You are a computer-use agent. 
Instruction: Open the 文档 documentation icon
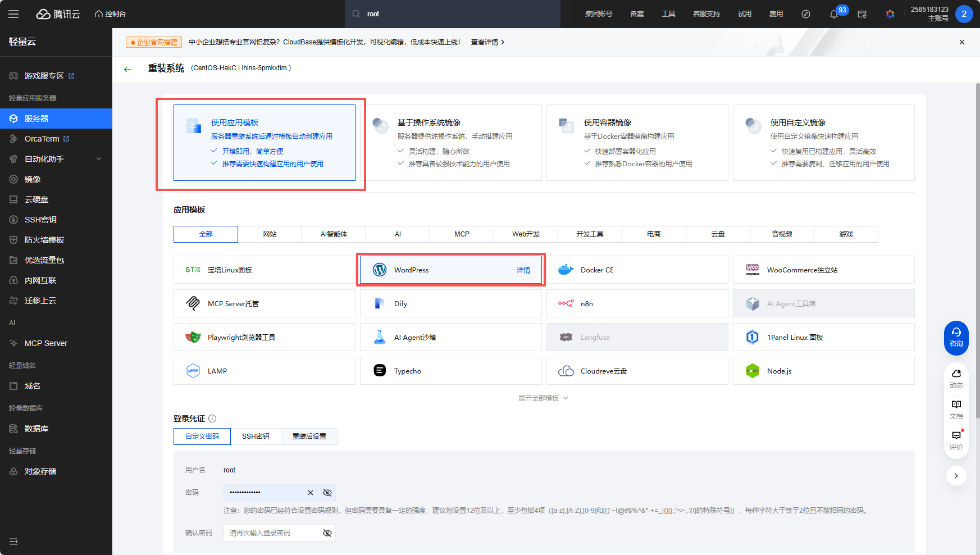(956, 410)
